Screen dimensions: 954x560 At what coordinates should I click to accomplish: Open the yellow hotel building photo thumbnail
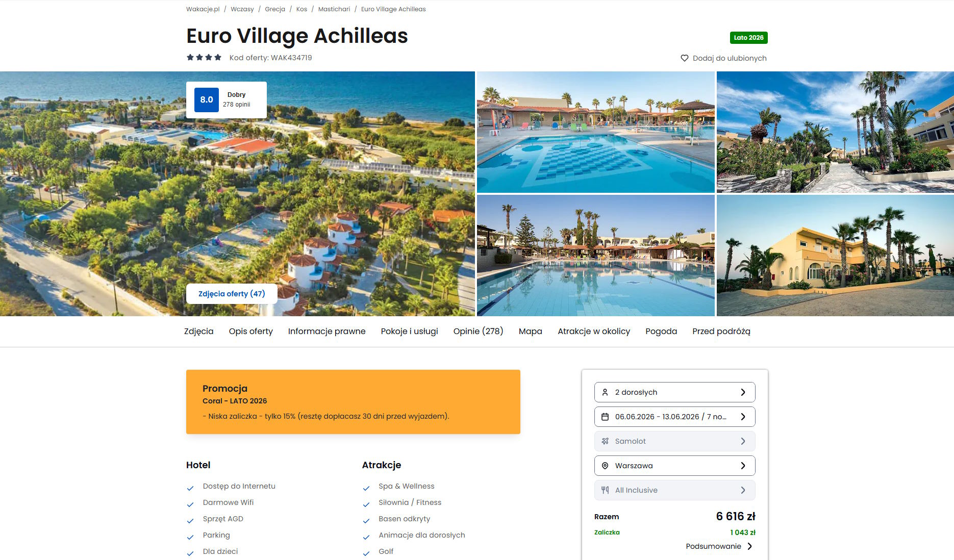pos(835,256)
